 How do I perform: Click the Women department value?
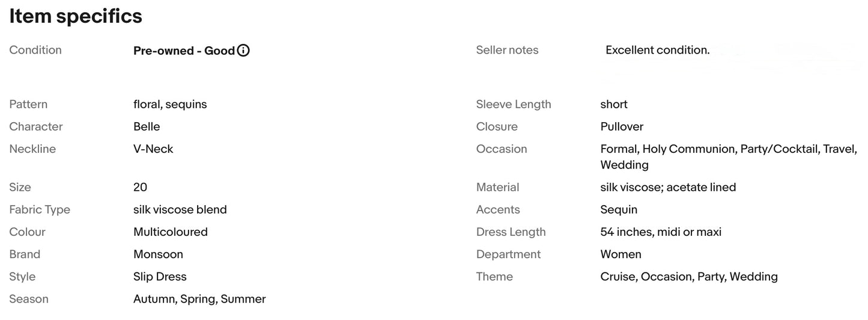[621, 254]
